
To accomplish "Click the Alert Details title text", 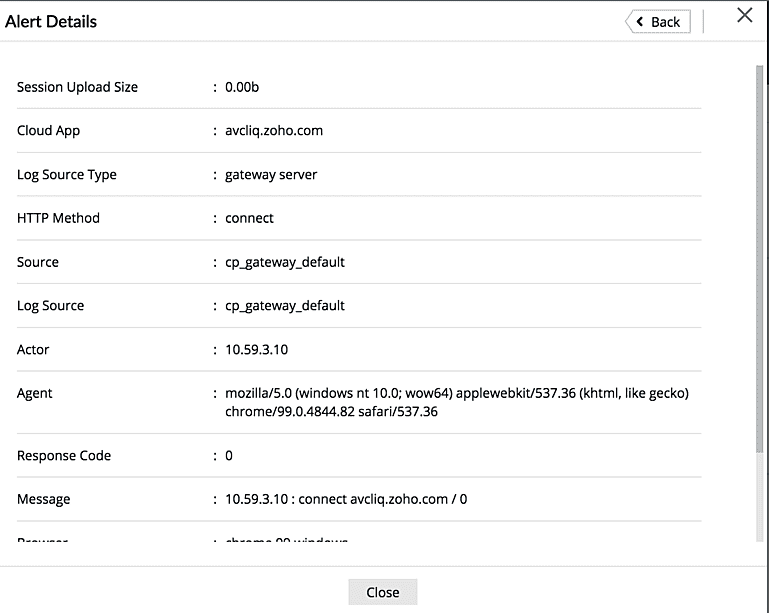I will coord(51,21).
